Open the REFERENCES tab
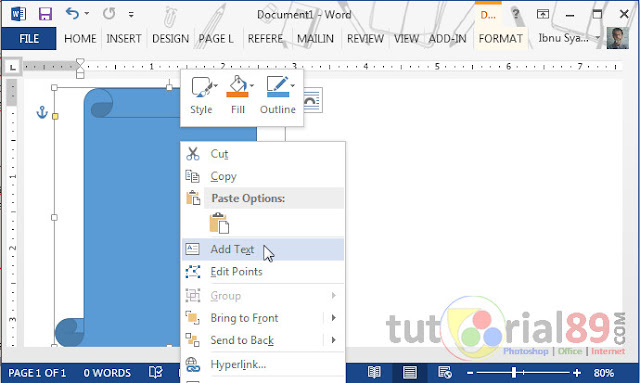The image size is (640, 383). (265, 39)
